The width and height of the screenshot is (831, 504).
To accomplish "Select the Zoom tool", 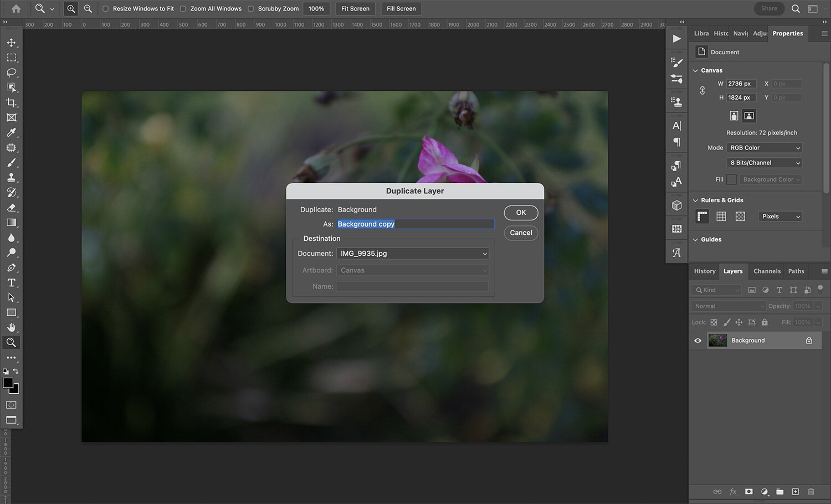I will click(12, 342).
